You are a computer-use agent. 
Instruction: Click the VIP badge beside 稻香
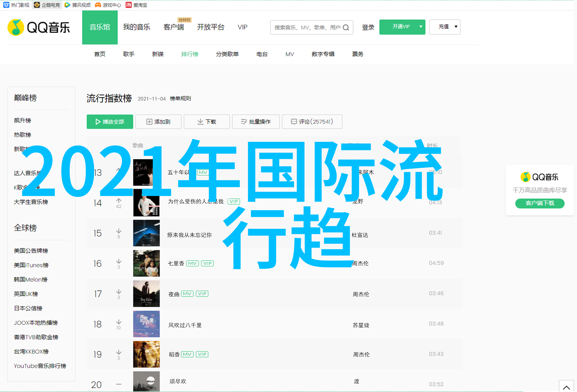click(x=202, y=354)
